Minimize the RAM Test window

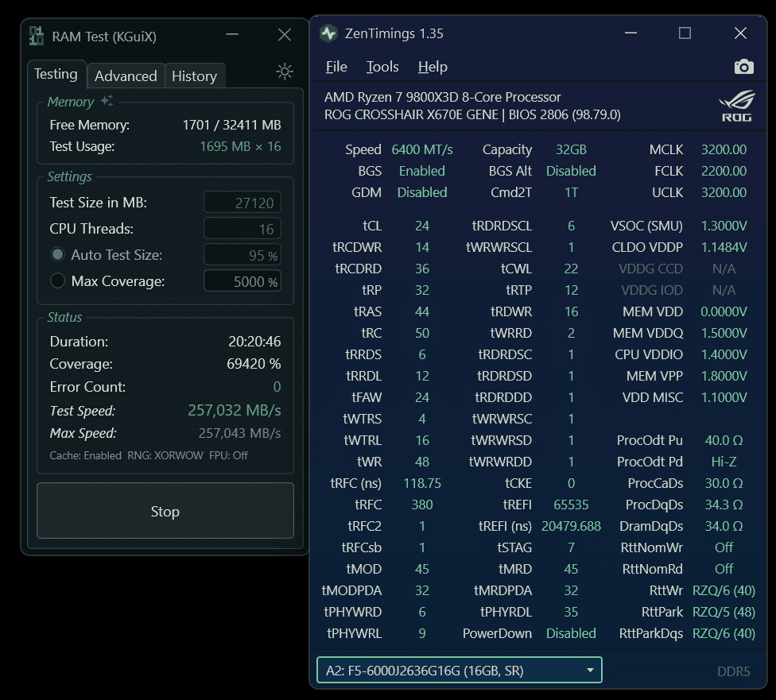(x=232, y=35)
